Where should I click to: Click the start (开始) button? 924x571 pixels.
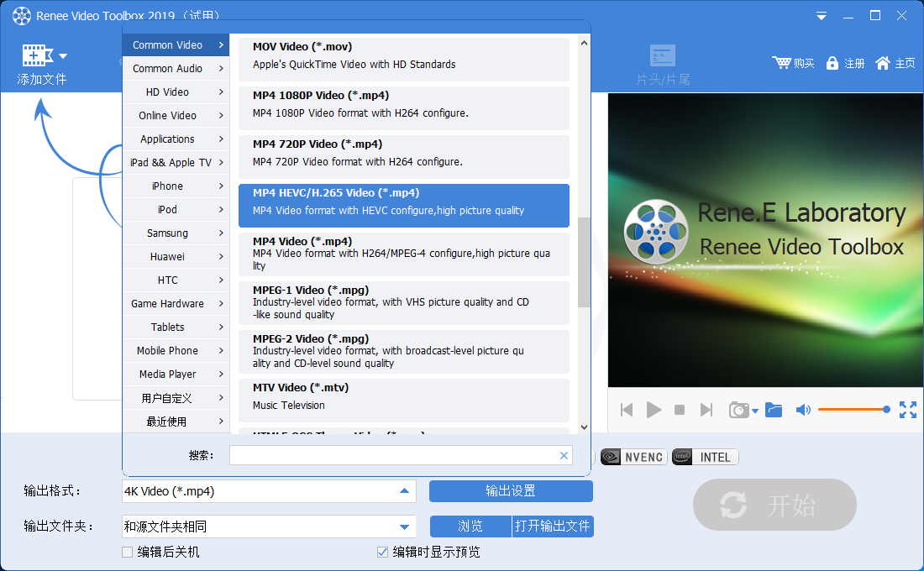pyautogui.click(x=774, y=505)
